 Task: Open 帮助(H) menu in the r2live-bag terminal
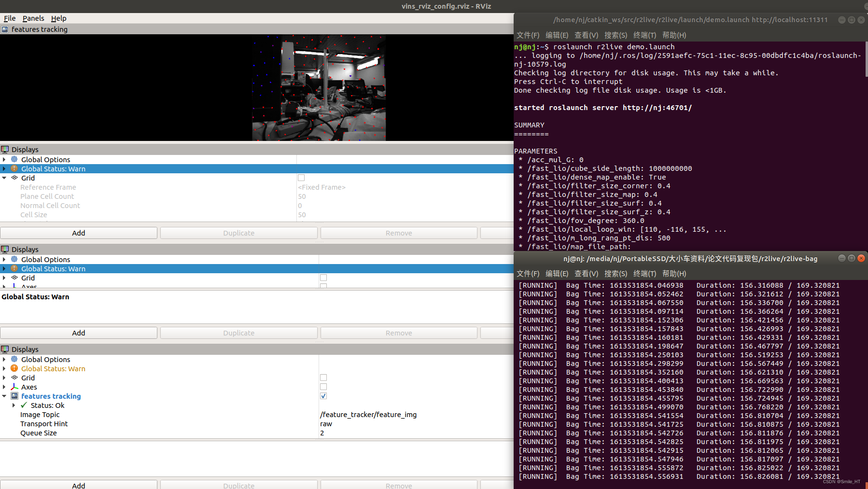coord(674,274)
